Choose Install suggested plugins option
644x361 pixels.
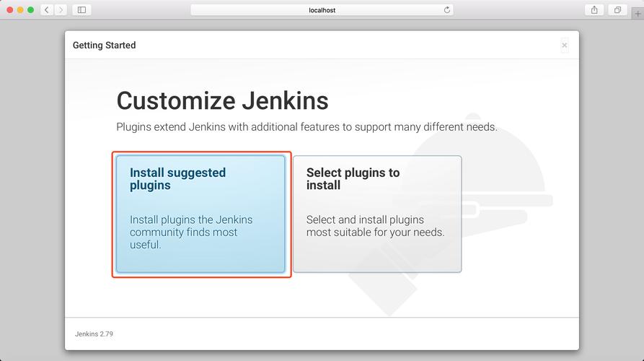tap(200, 214)
